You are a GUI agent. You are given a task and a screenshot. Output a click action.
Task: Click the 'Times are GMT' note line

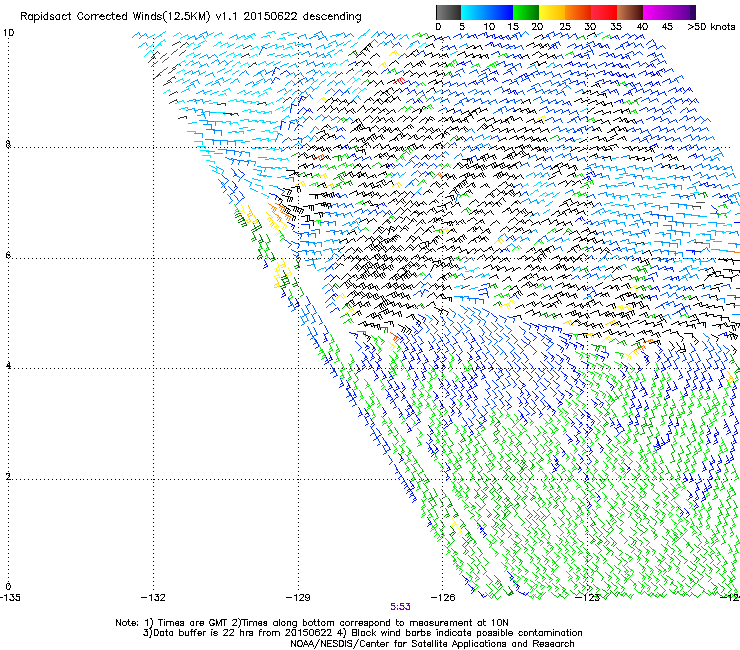coord(312,623)
